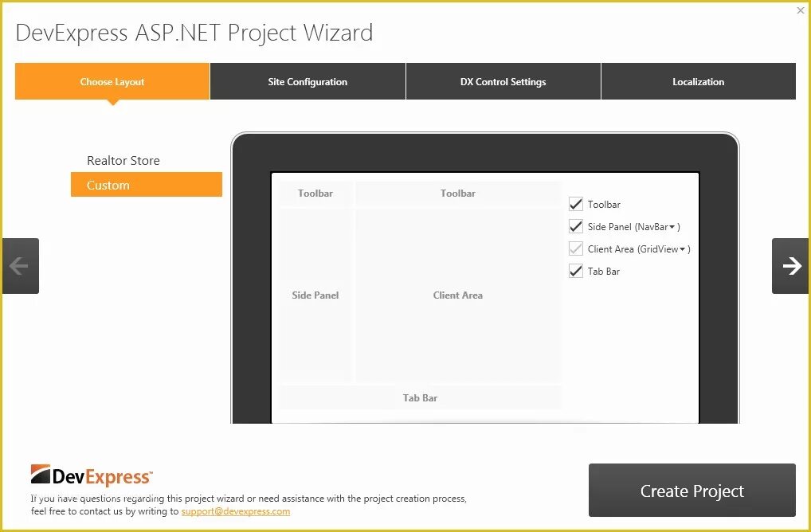811x532 pixels.
Task: Select the Choose Layout tab
Action: pyautogui.click(x=112, y=81)
